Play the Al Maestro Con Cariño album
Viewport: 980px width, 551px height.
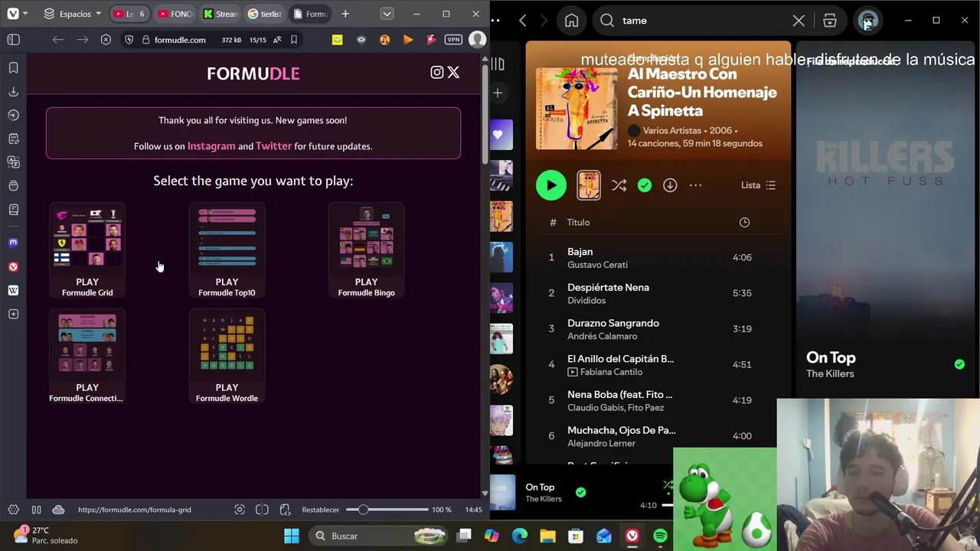pos(551,185)
